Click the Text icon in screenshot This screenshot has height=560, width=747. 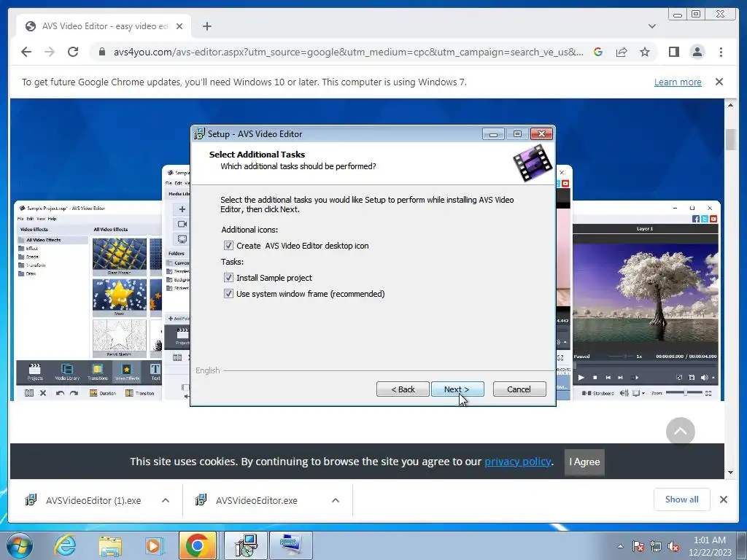155,371
